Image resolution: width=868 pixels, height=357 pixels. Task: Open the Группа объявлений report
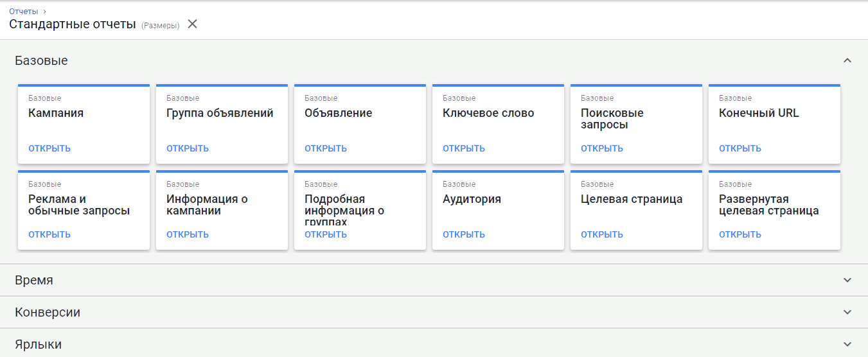(x=188, y=148)
